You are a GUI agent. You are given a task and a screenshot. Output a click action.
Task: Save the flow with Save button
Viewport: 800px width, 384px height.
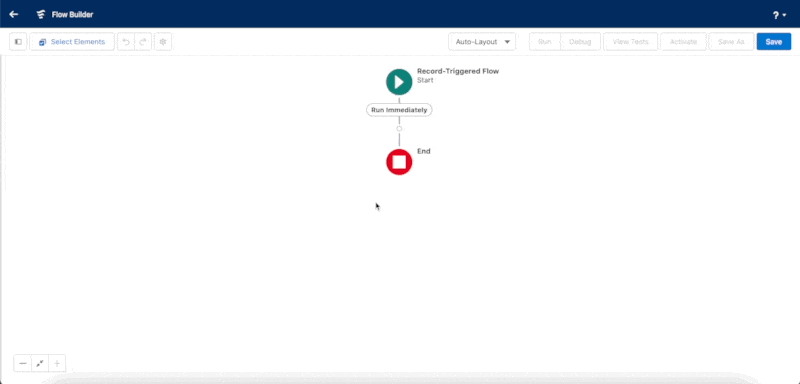click(773, 42)
